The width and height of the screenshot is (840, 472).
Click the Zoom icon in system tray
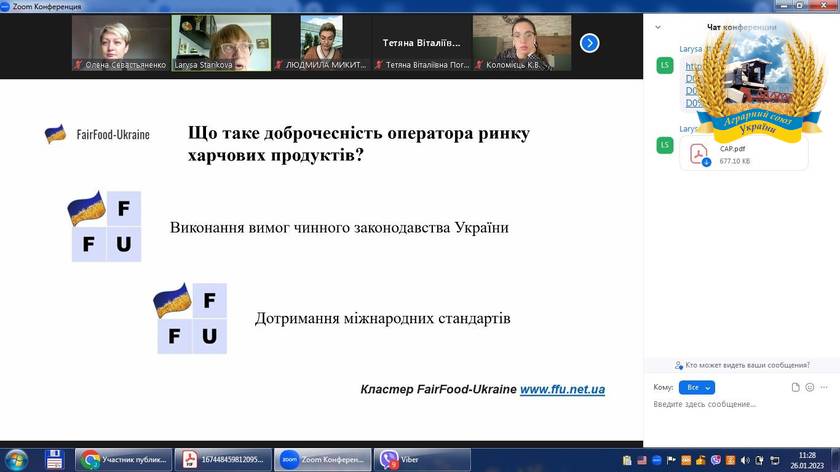point(657,460)
